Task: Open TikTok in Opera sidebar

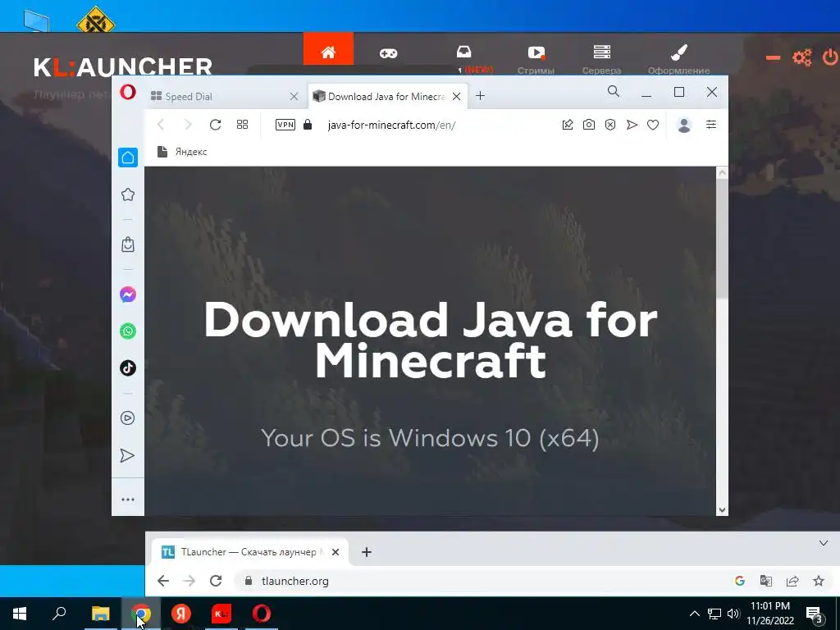Action: pos(127,368)
